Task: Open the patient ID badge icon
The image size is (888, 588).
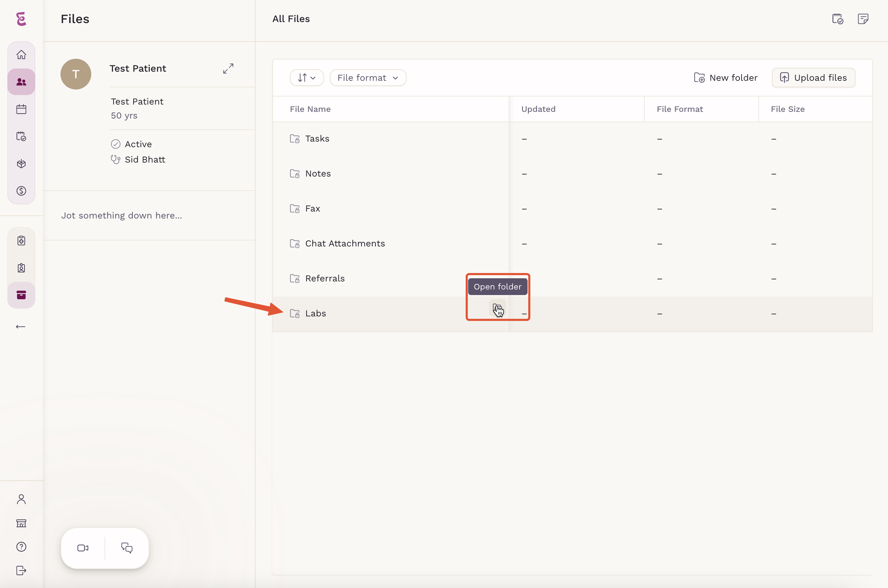Action: [21, 268]
